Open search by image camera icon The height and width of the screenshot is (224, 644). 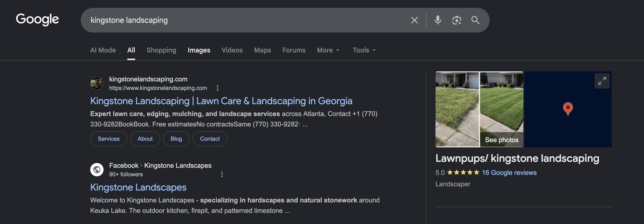coord(457,20)
